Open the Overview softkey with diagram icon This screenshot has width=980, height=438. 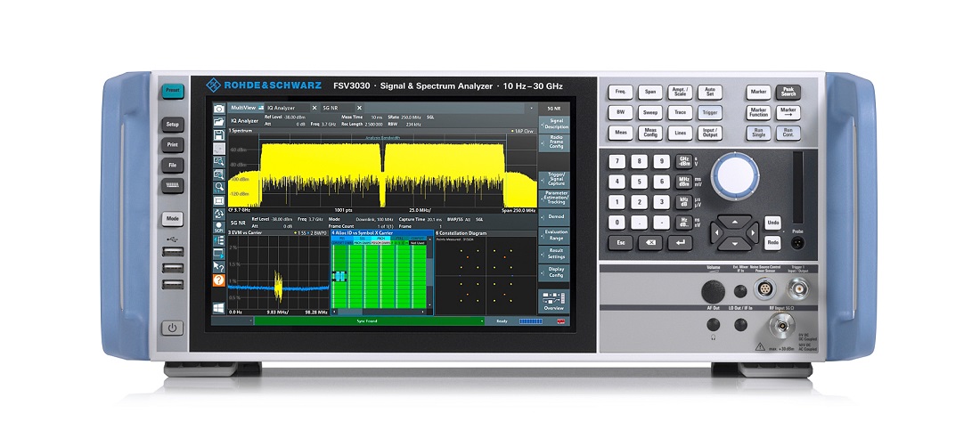pyautogui.click(x=553, y=301)
